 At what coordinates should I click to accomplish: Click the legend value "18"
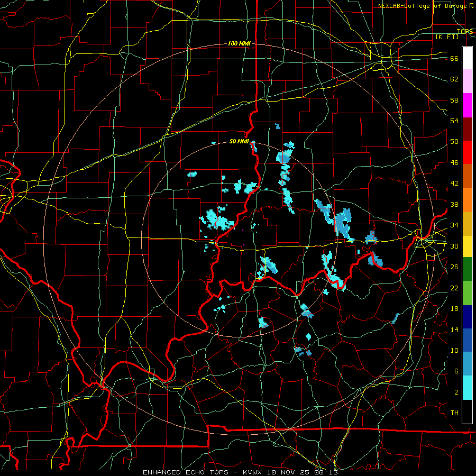click(x=454, y=309)
